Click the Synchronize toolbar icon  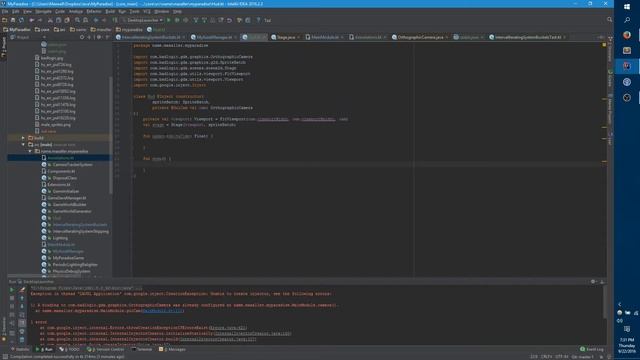21,20
